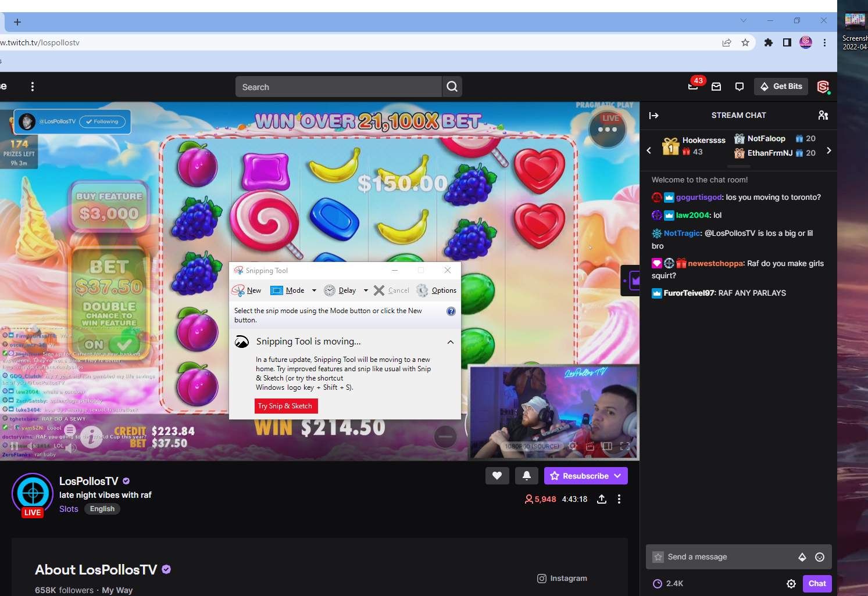
Task: Create a clip of the stream
Action: (590, 446)
